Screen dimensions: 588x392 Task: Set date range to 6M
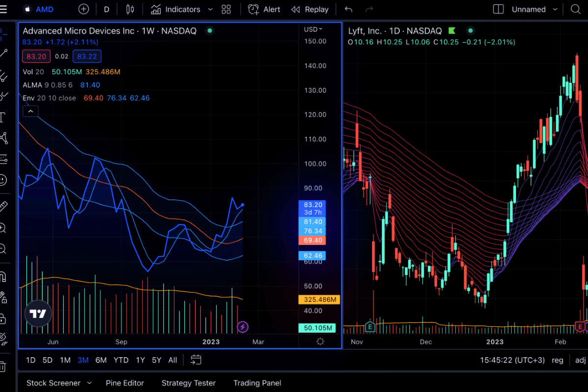click(x=101, y=360)
